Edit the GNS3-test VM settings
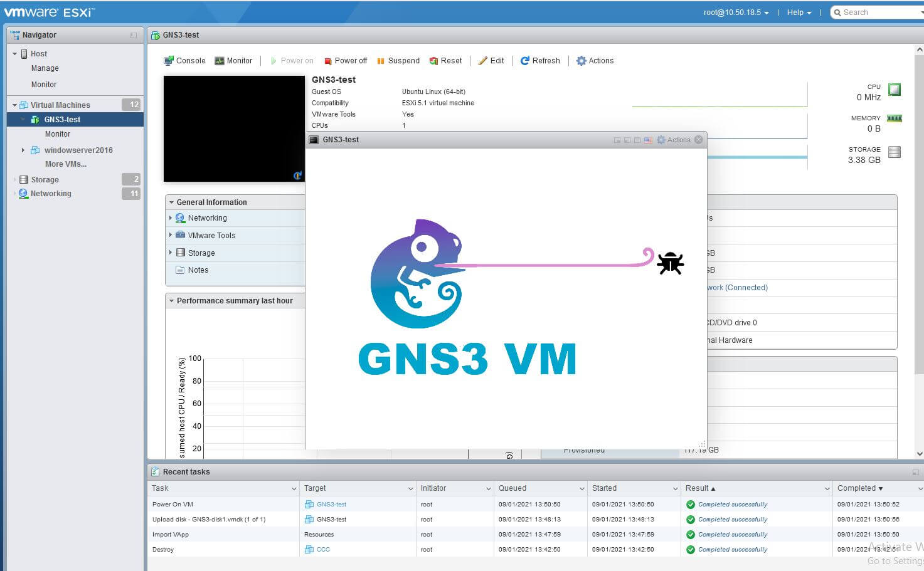The width and height of the screenshot is (924, 571). pyautogui.click(x=491, y=60)
